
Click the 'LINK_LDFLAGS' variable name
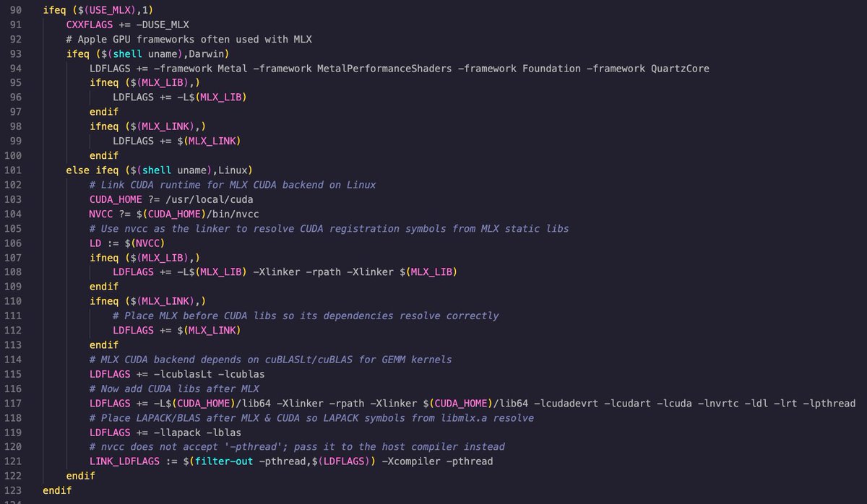(x=124, y=461)
